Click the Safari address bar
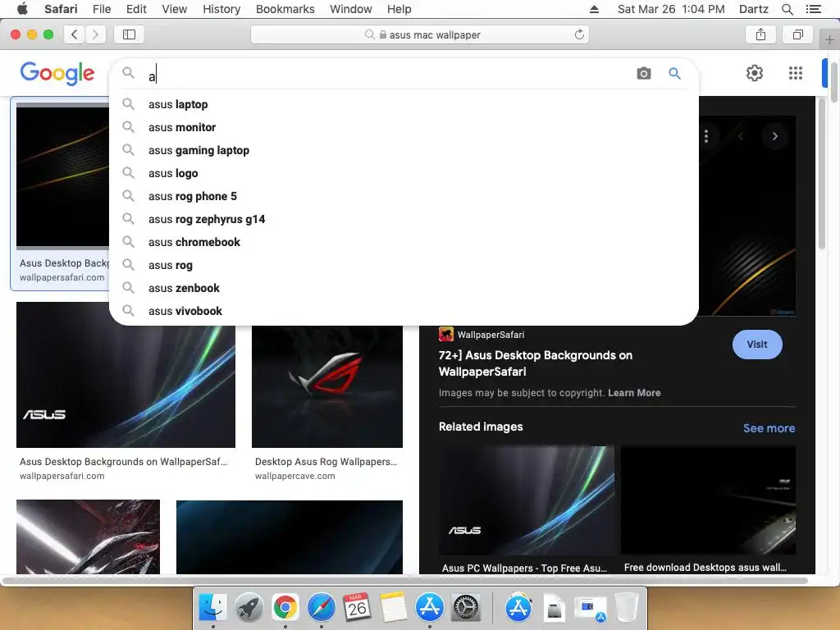 tap(420, 34)
